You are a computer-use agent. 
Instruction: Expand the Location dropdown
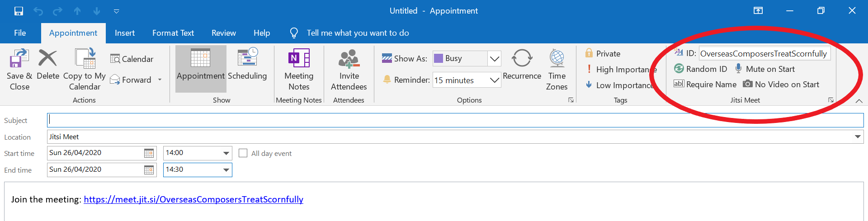858,136
